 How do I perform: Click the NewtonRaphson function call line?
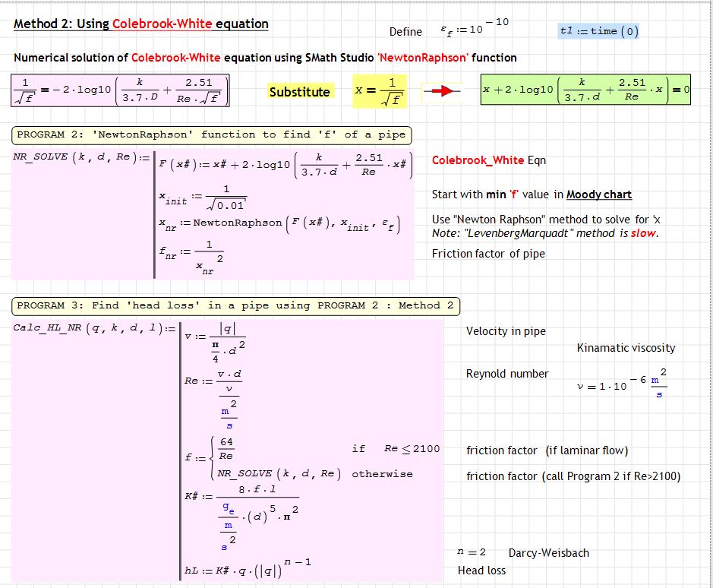point(282,223)
